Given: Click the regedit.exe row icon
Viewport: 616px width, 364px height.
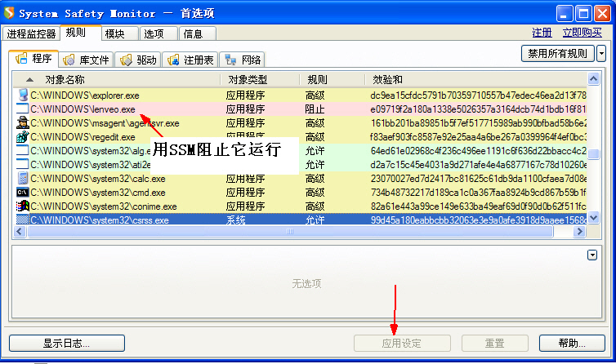Looking at the screenshot, I should tap(23, 136).
